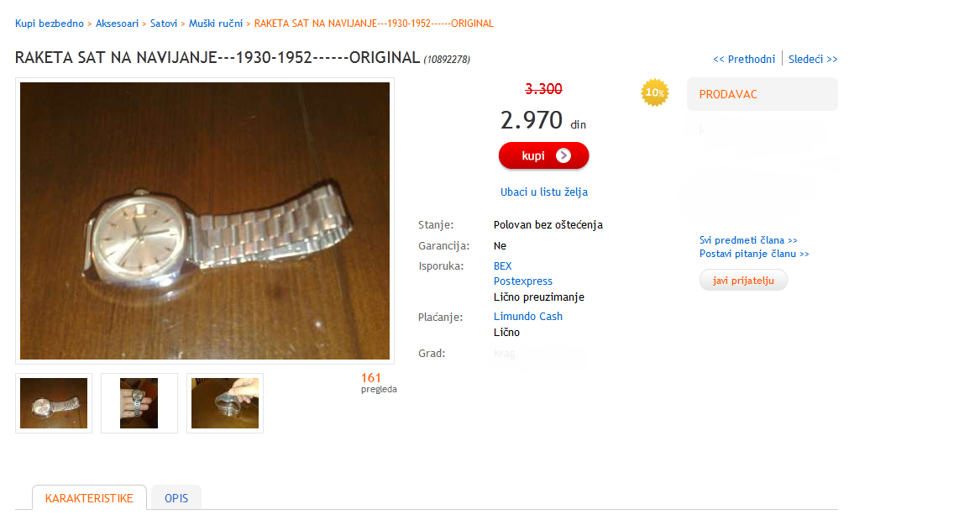Click the BEX delivery link

coord(502,265)
